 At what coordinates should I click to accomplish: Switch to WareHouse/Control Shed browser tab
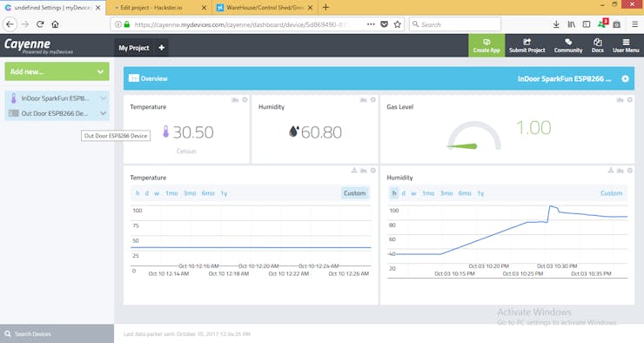265,7
